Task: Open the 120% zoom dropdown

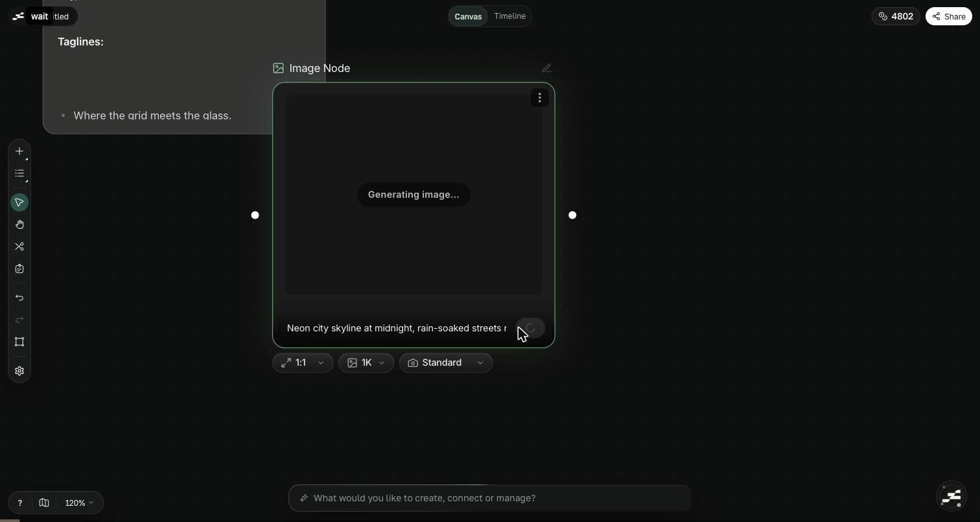Action: click(x=79, y=503)
